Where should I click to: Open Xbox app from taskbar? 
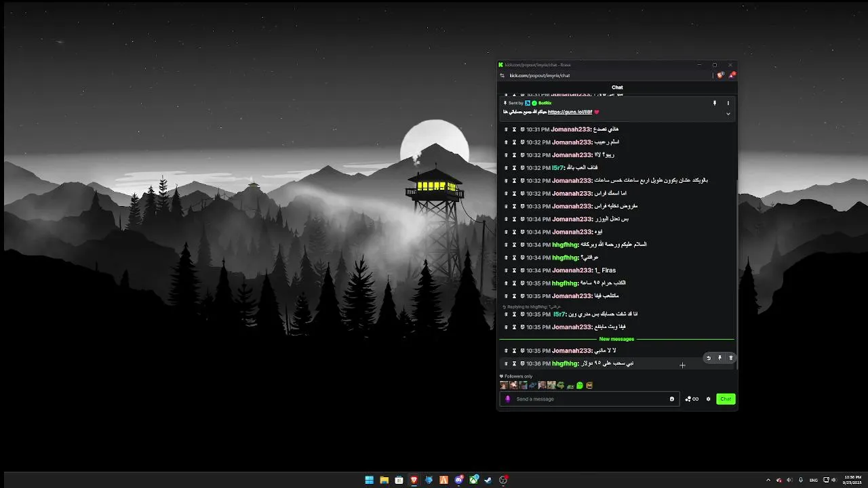coord(474,480)
